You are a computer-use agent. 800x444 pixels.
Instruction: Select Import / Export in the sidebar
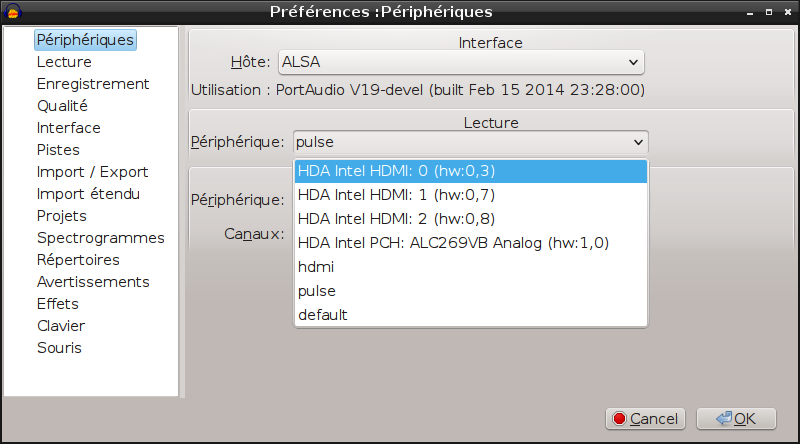[92, 172]
